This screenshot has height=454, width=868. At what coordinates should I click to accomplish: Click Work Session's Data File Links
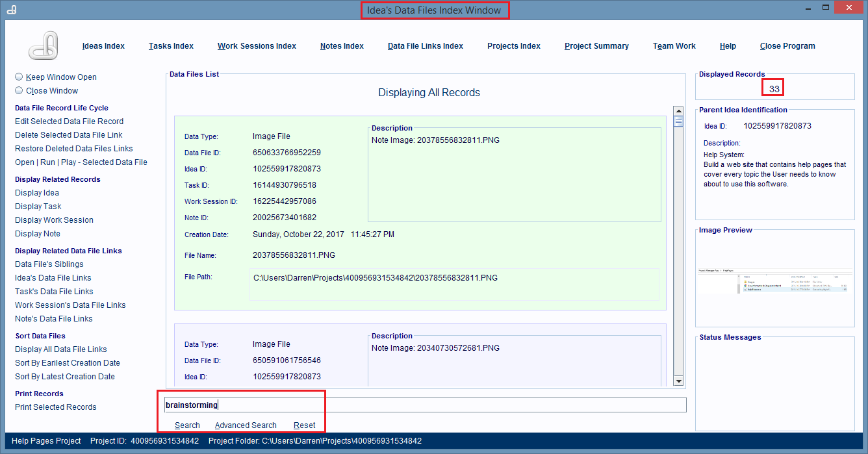pyautogui.click(x=70, y=305)
